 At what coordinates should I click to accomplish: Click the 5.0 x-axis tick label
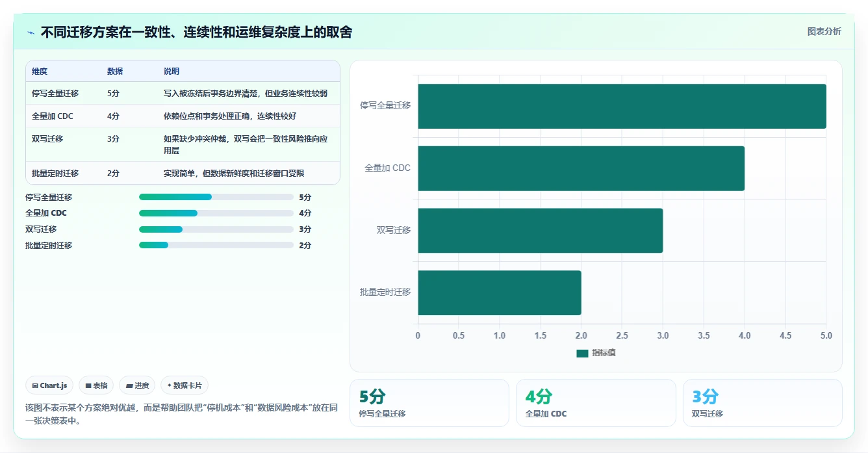click(x=826, y=336)
